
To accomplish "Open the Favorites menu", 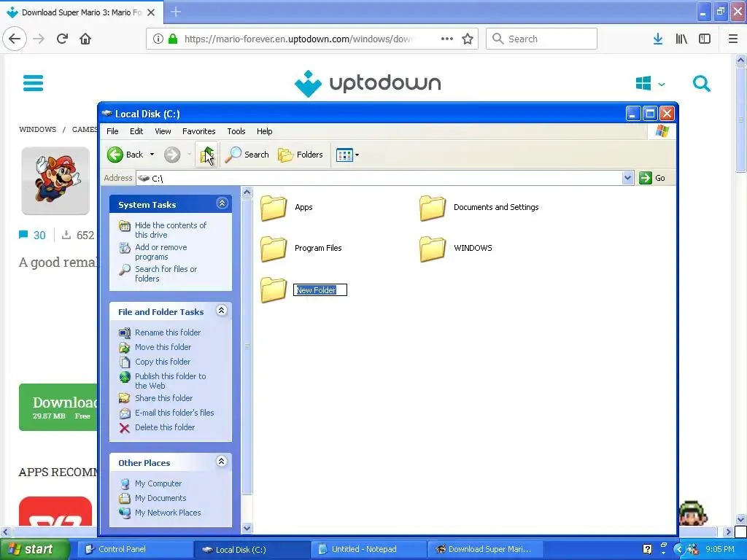I will 198,131.
